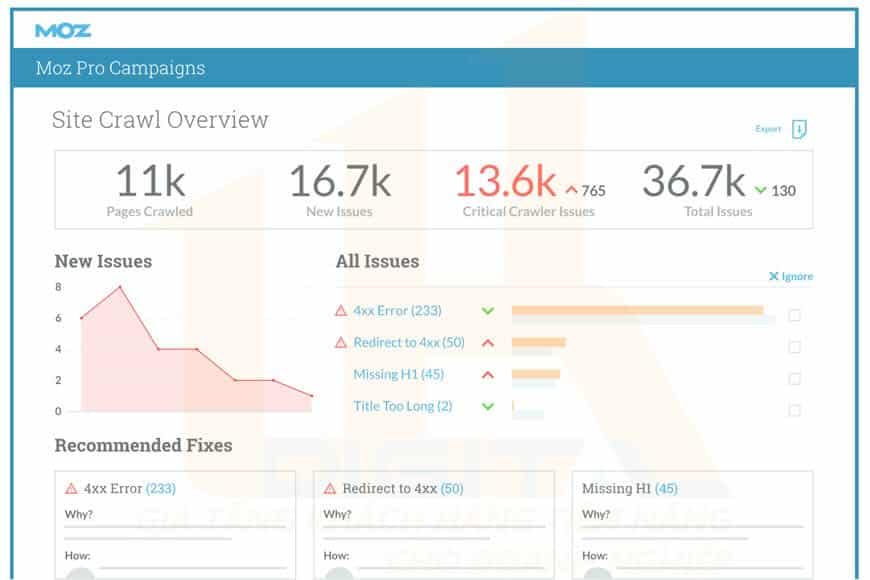Click the last data point on New Issues chart
The height and width of the screenshot is (580, 870).
tap(311, 396)
